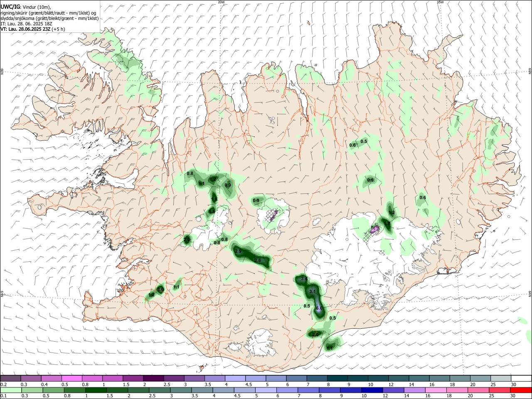Pick the darkest green swatch labelled 1 in the rain legend

pos(96,390)
